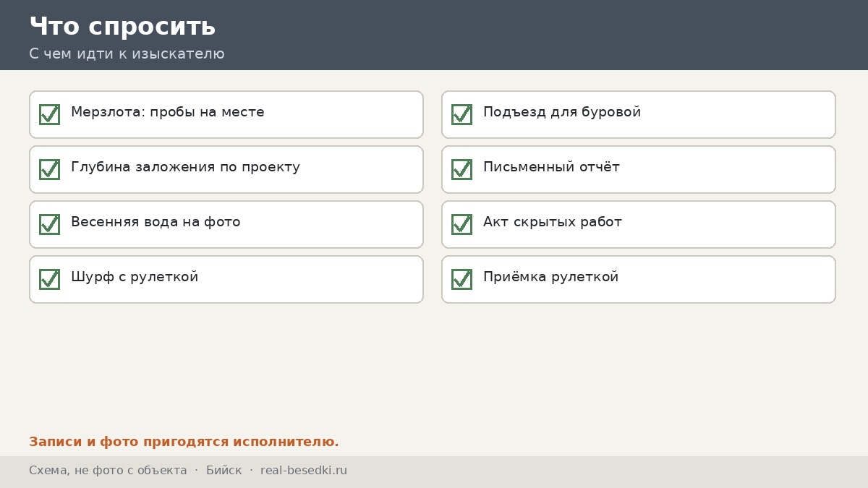Select the text Мерзлота: пробы на месте
Screen dimensions: 868x488
[168, 112]
